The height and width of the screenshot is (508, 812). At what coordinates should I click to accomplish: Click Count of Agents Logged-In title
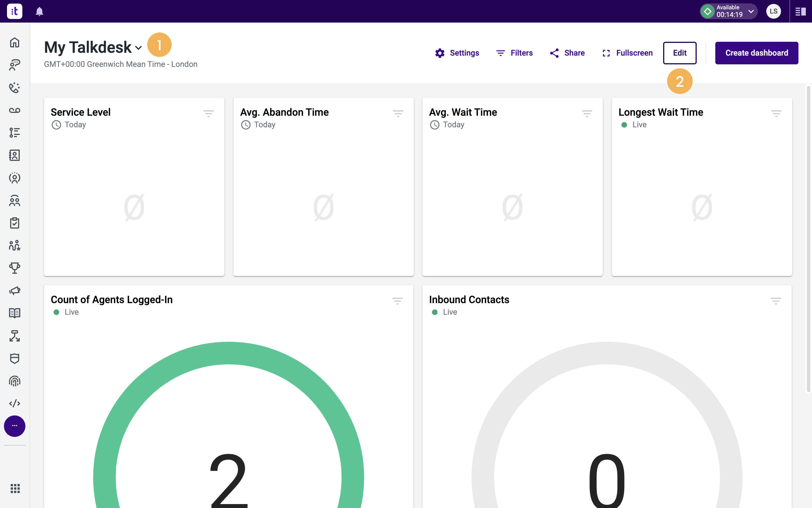[x=112, y=300]
